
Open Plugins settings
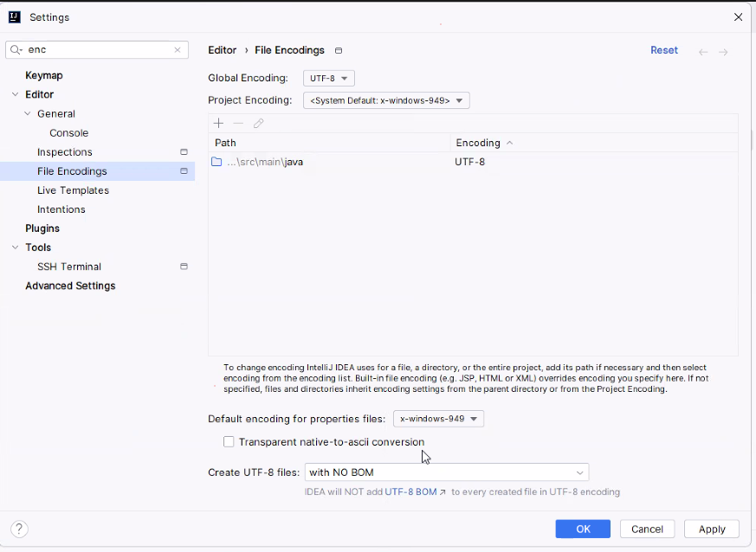click(42, 228)
